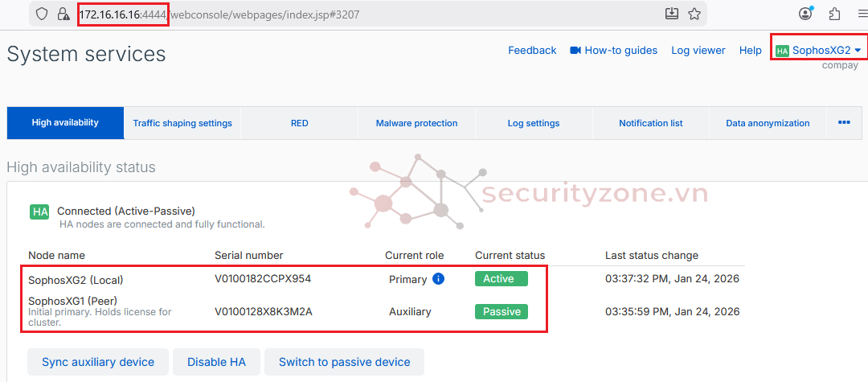868x382 pixels.
Task: Click the shield tracking protection icon
Action: [x=42, y=14]
